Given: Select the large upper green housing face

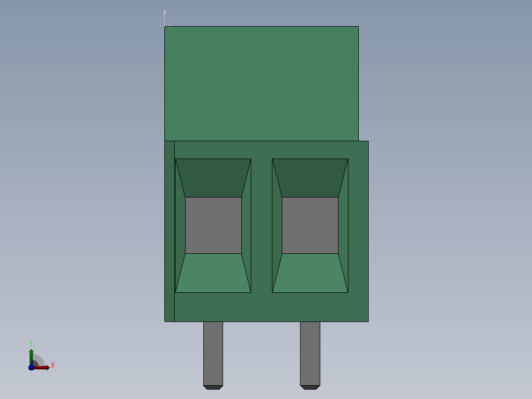Looking at the screenshot, I should pos(261,83).
